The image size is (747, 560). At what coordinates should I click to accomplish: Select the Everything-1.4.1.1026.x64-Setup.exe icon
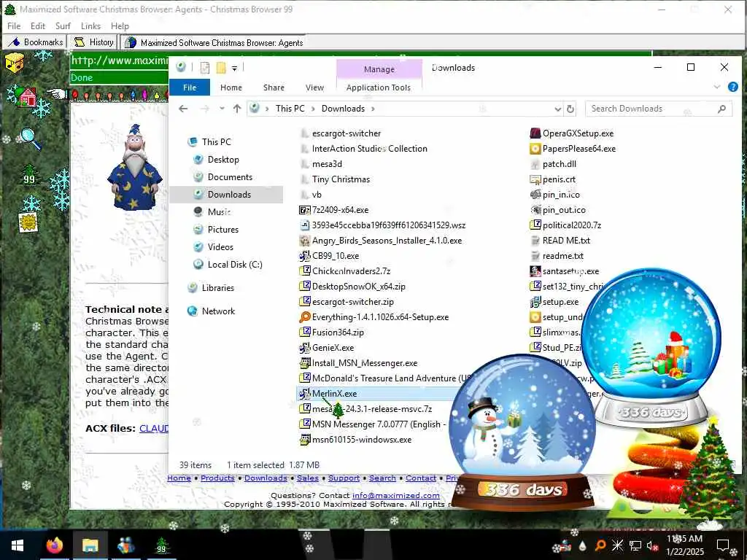[x=305, y=317]
